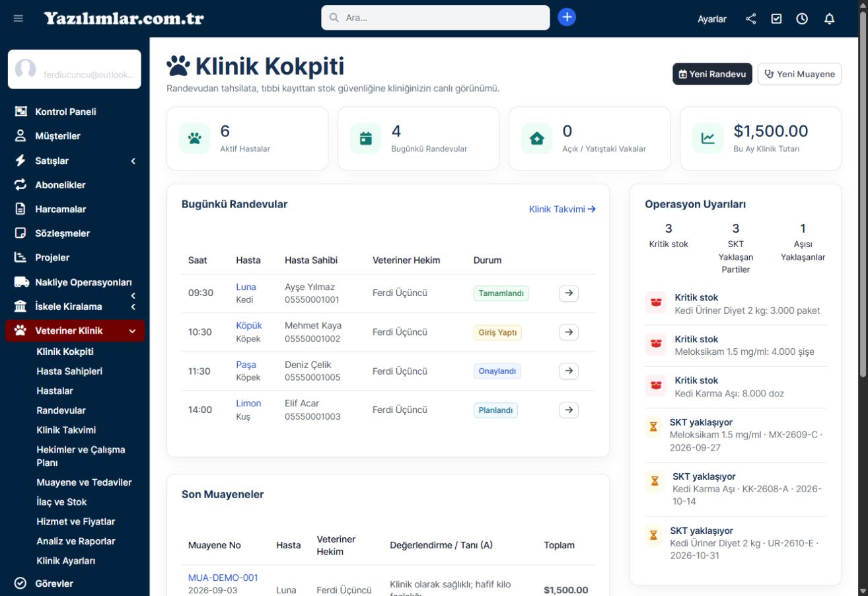Go to İlaç ve Stok submenu

click(61, 502)
